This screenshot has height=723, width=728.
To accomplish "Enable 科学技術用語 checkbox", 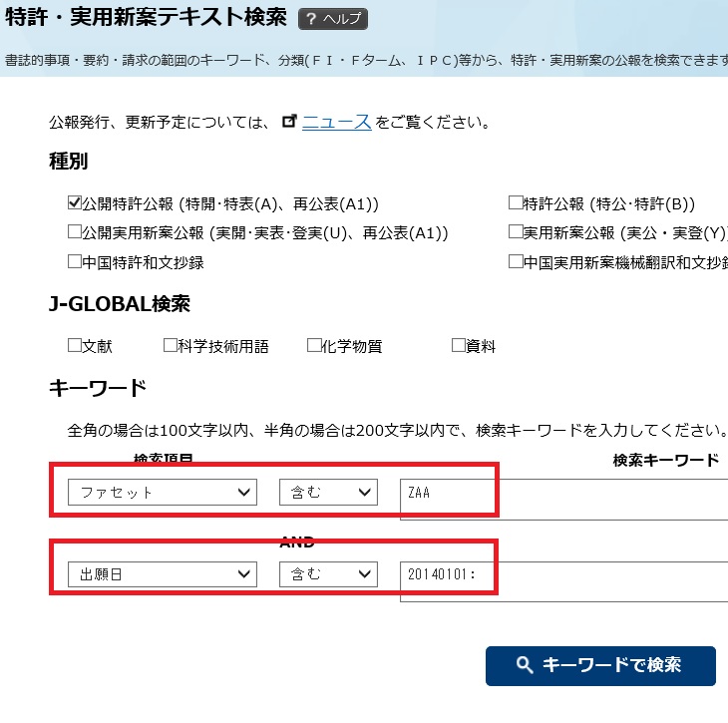I will pos(171,345).
